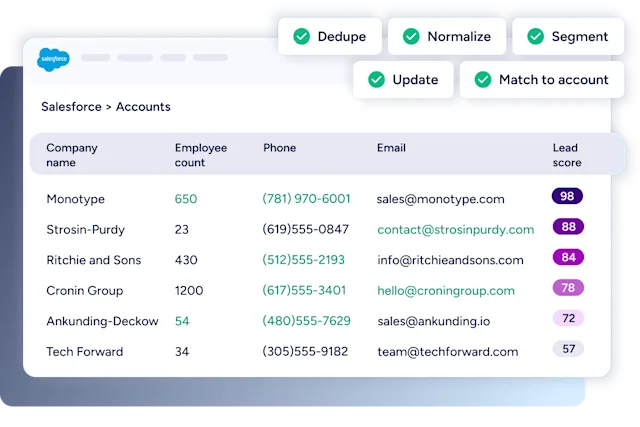Viewport: 640px width, 427px height.
Task: Click phone number (512)555-2193
Action: (304, 260)
